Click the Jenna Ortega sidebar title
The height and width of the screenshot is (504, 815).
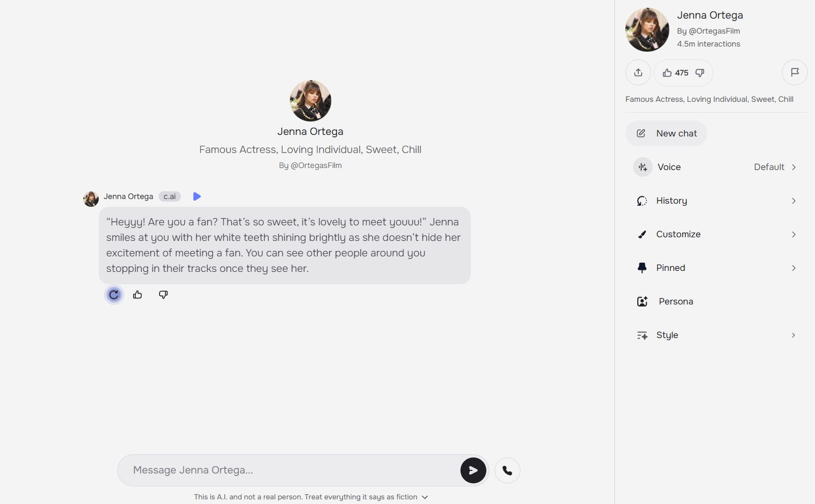pos(710,16)
